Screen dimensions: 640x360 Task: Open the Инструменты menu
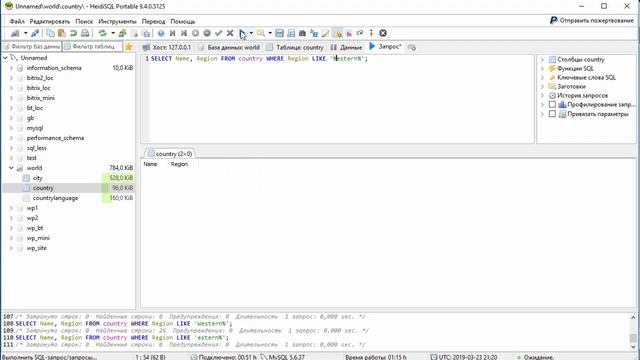[x=117, y=21]
